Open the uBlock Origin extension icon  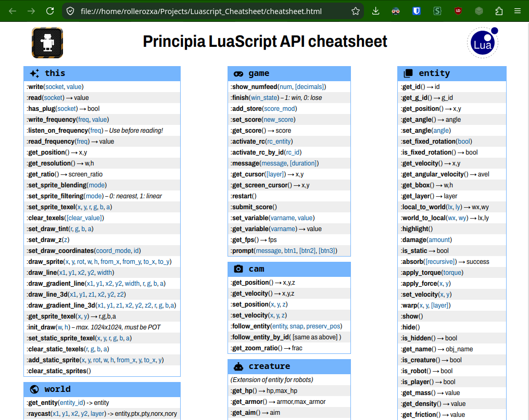(458, 11)
